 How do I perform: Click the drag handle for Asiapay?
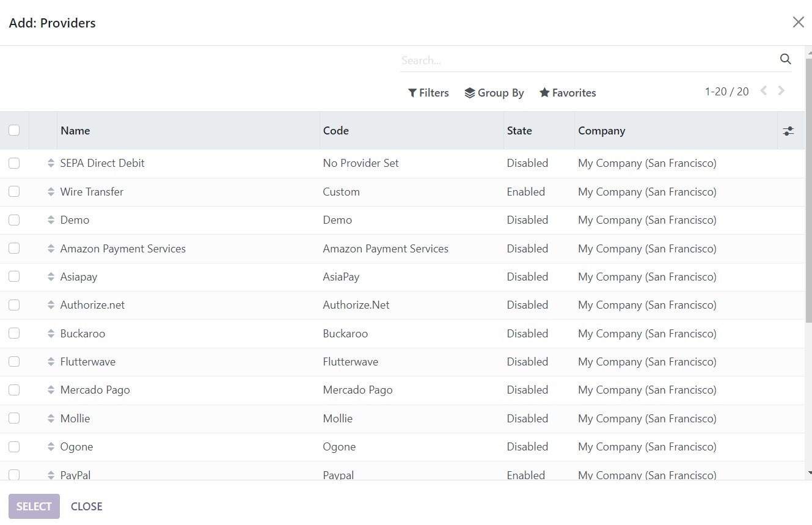51,277
